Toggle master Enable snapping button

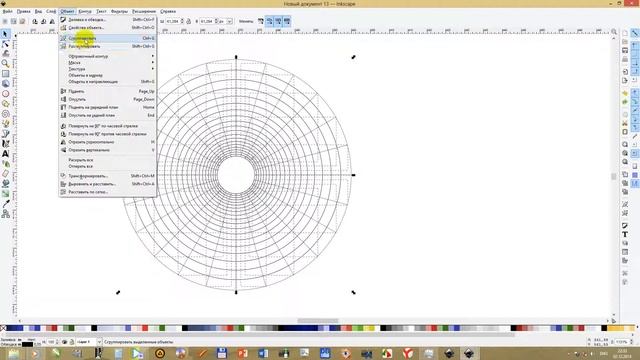[x=635, y=33]
